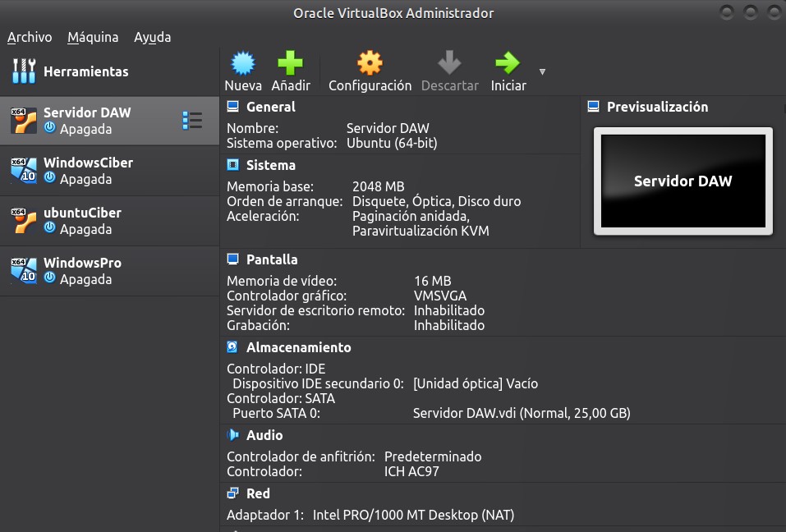786x532 pixels.
Task: Click the Nueva (new machine) icon
Action: point(243,64)
